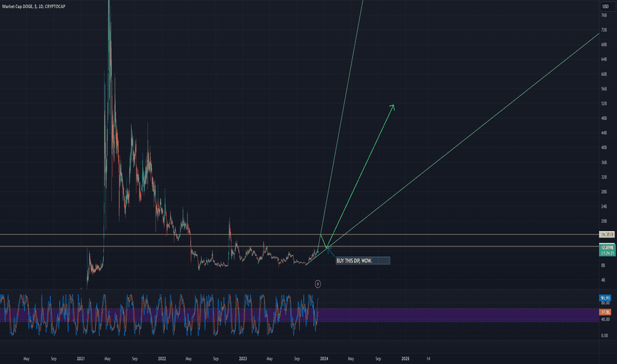Click the 64B price axis label
Image resolution: width=617 pixels, height=364 pixels.
pos(604,60)
